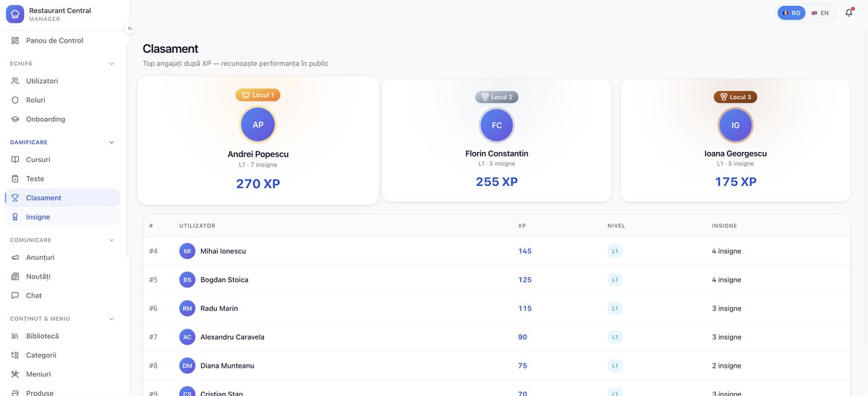
Task: Click the UTILIZATOR column header
Action: pyautogui.click(x=197, y=226)
